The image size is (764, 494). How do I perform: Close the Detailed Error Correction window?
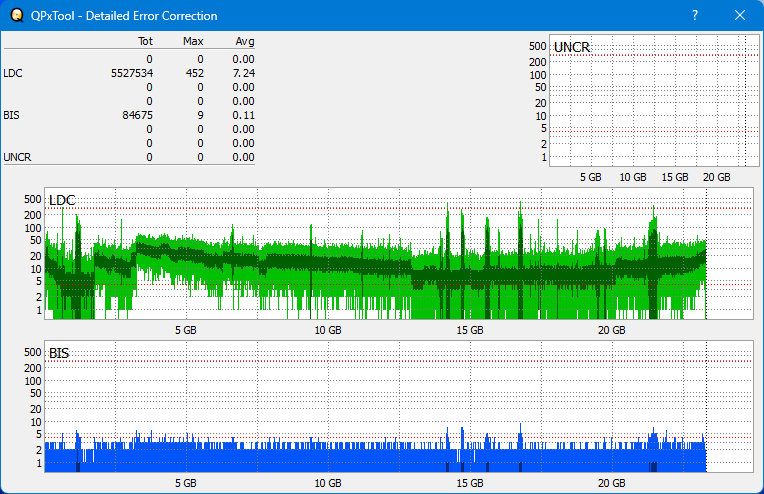point(740,15)
